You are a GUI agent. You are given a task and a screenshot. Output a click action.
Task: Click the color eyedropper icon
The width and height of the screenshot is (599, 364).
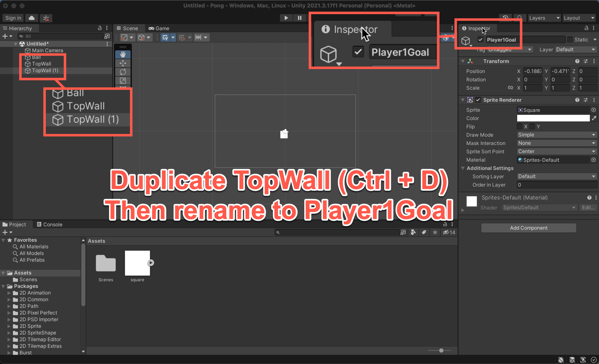click(x=594, y=118)
